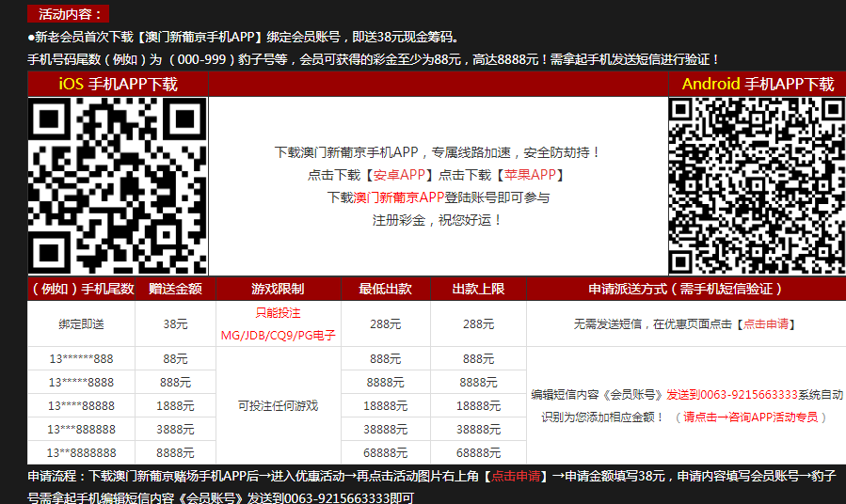Image resolution: width=846 pixels, height=504 pixels.
Task: Select the 13******888 phone number example cell
Action: coord(81,359)
